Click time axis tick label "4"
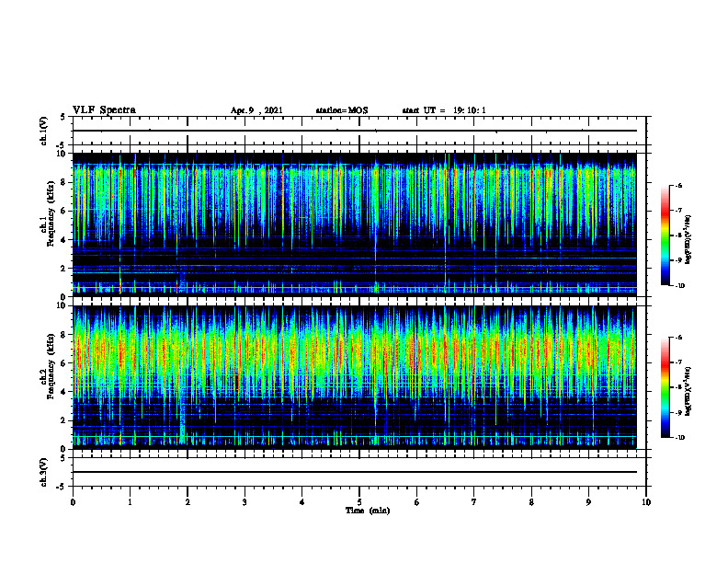 (302, 502)
